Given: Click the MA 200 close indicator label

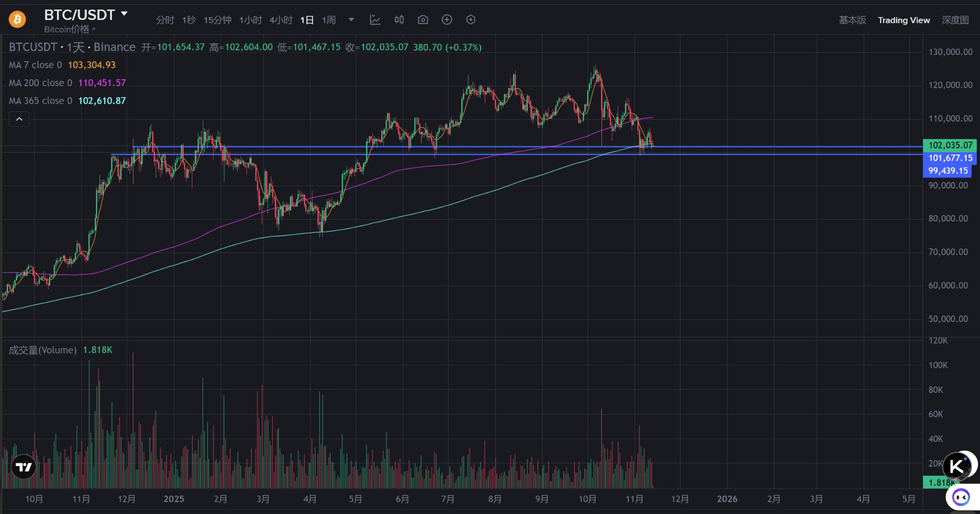Looking at the screenshot, I should click(x=40, y=83).
